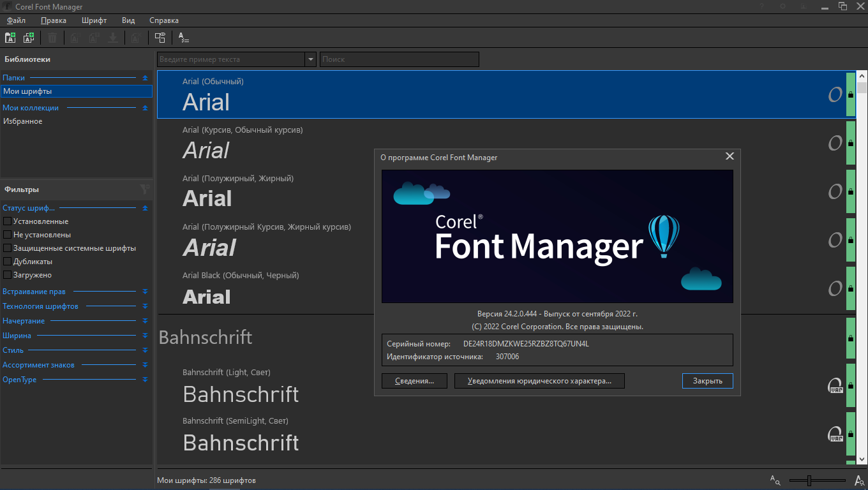Image resolution: width=868 pixels, height=490 pixels.
Task: Click the OpenType icon on Arial Black row
Action: pyautogui.click(x=835, y=288)
